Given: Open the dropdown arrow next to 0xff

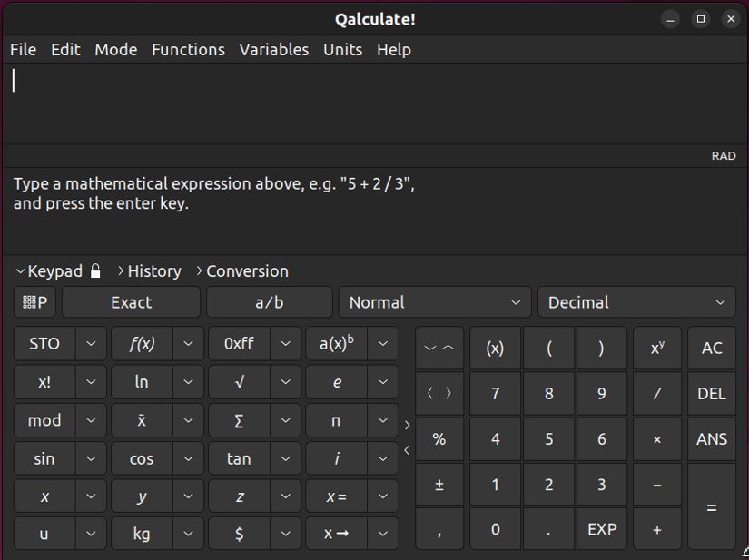Looking at the screenshot, I should 286,344.
